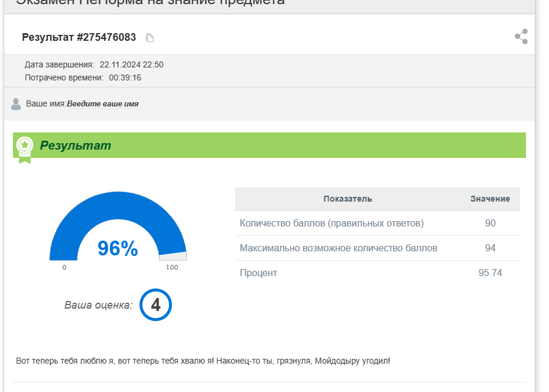Click the 'Значение' column header
The height and width of the screenshot is (392, 549).
[x=490, y=199]
